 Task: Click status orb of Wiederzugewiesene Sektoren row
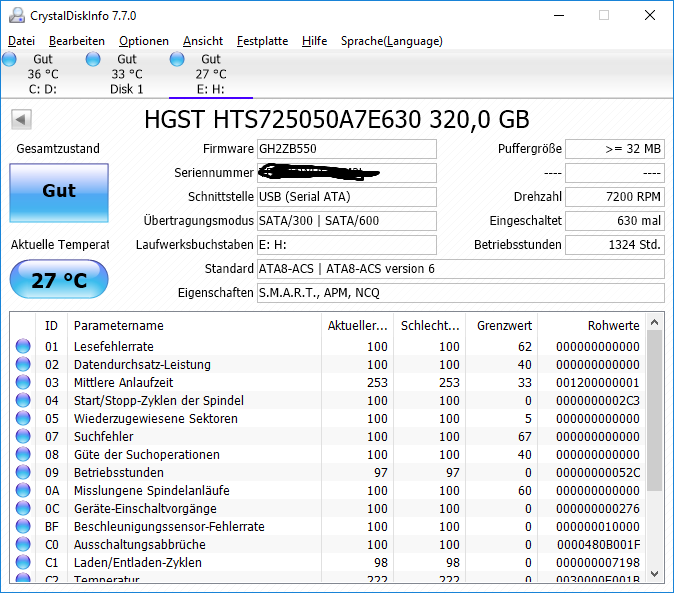pyautogui.click(x=23, y=419)
